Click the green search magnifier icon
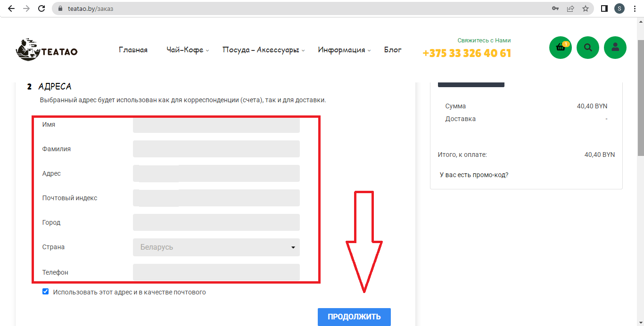Screen dimensions: 644x326 [588, 48]
